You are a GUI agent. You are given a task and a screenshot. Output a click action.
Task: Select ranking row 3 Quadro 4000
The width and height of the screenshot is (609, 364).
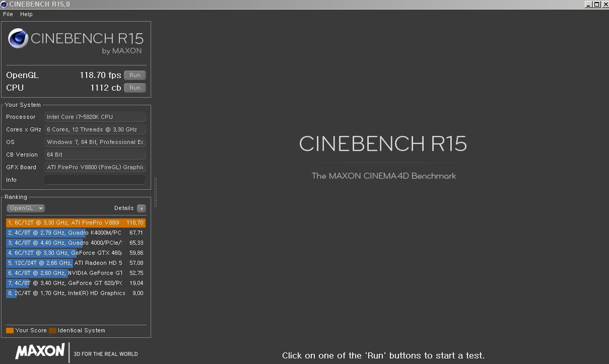76,243
